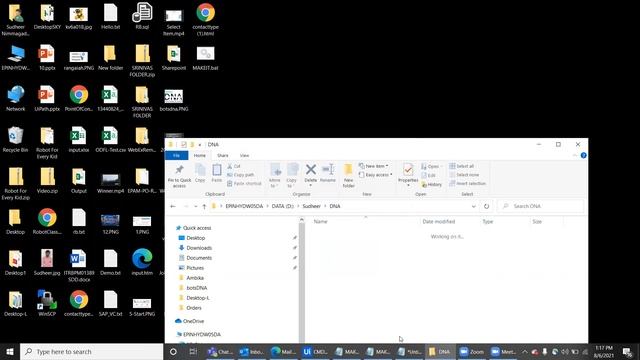640x360 pixels.
Task: Click Select none in the ribbon
Action: tap(464, 175)
